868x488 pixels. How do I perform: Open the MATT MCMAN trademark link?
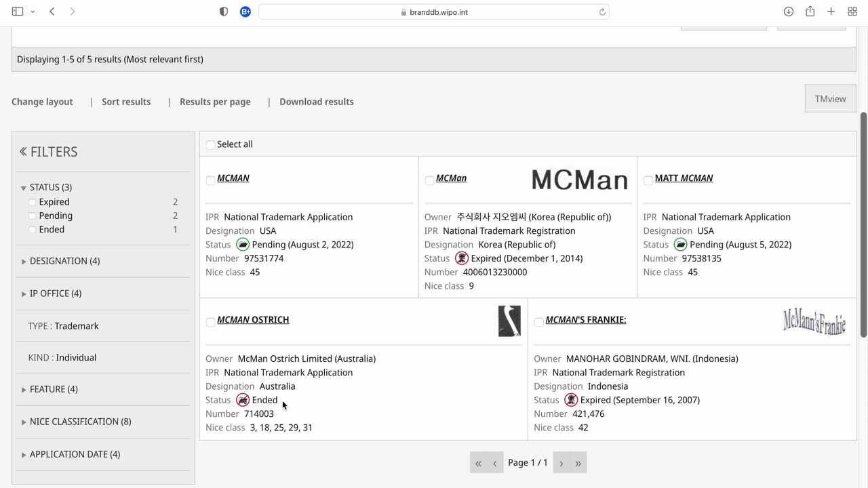click(x=684, y=178)
